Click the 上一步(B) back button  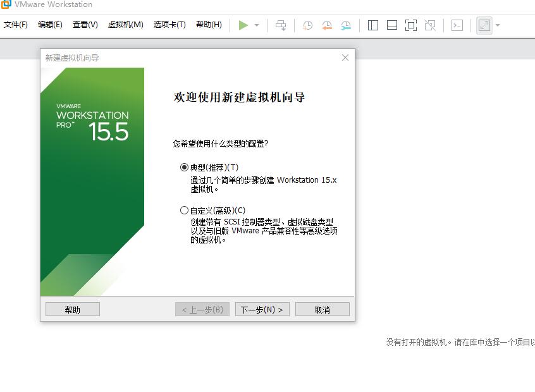coord(202,309)
